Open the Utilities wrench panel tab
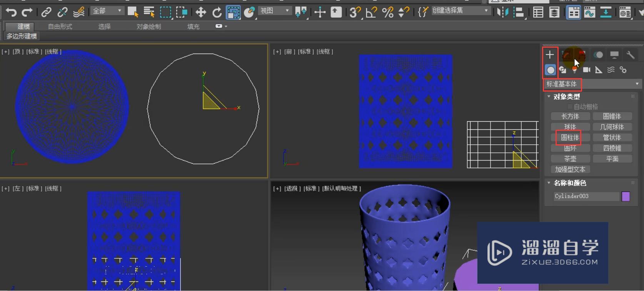The width and height of the screenshot is (644, 291). point(631,55)
